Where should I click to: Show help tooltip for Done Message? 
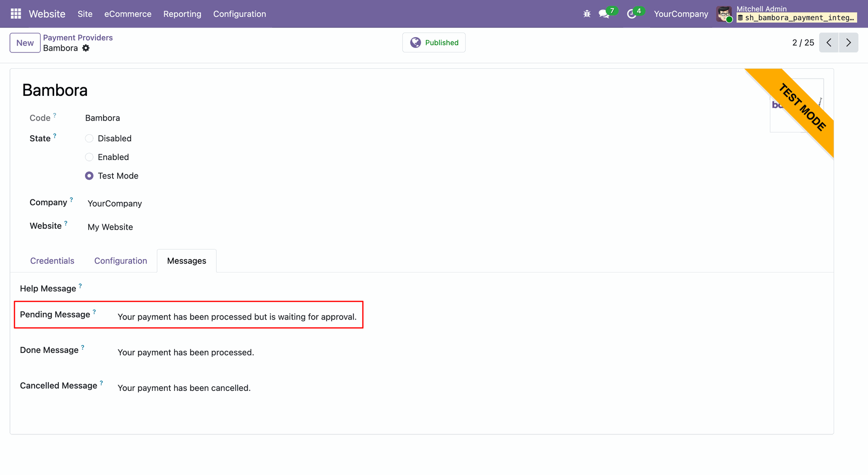[x=83, y=347]
